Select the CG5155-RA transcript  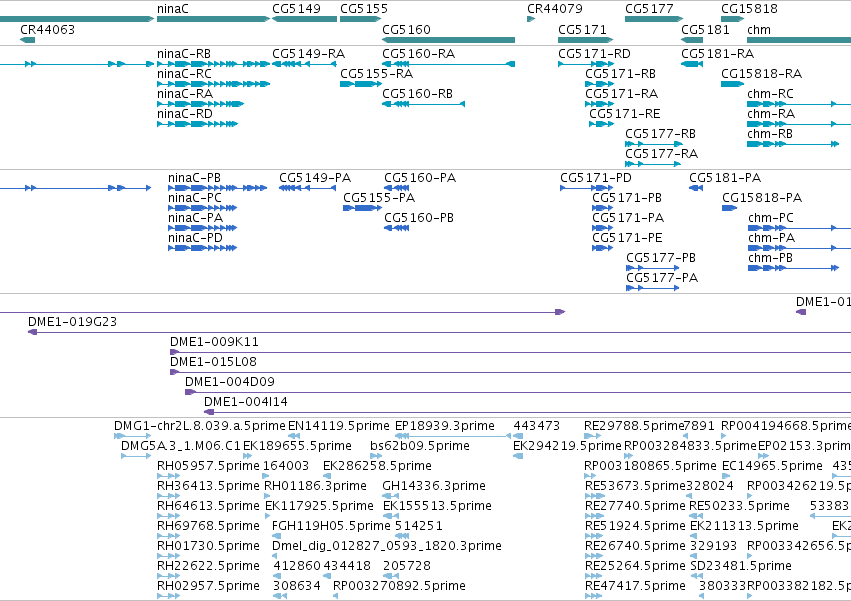point(361,84)
